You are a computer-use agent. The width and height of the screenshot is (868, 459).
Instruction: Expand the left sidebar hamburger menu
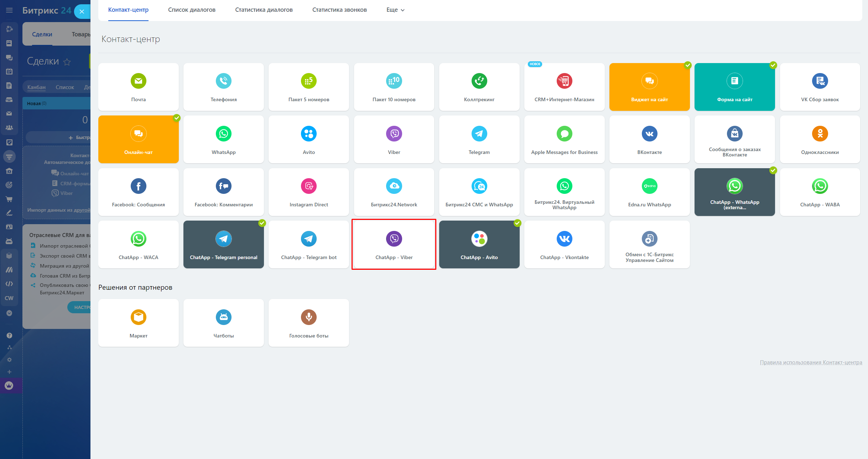(9, 10)
